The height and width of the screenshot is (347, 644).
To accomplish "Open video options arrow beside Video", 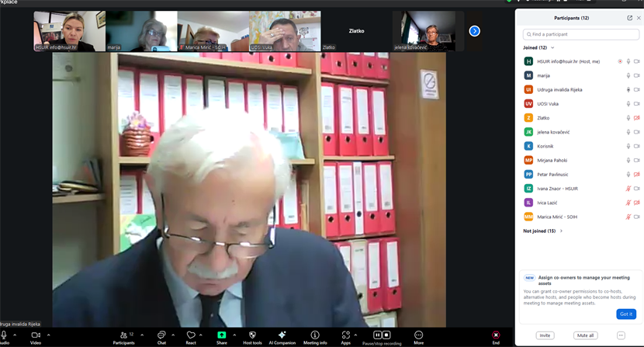I will [48, 335].
